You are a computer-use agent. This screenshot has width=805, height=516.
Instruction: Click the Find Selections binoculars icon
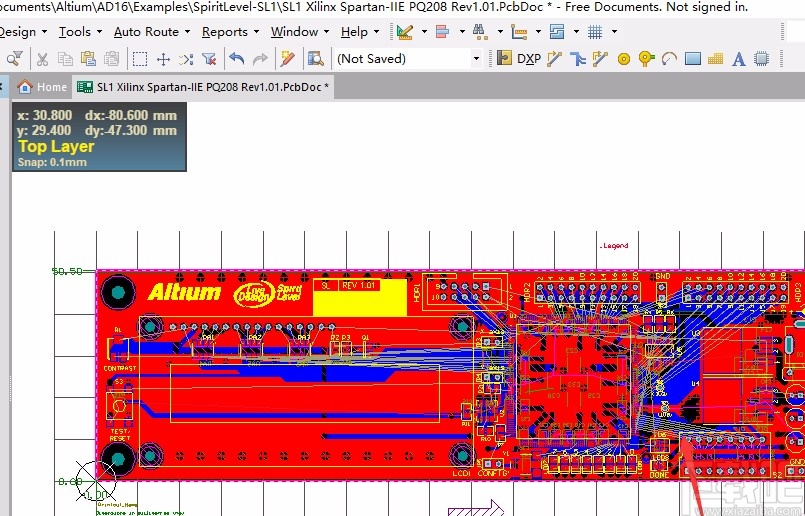coord(480,32)
